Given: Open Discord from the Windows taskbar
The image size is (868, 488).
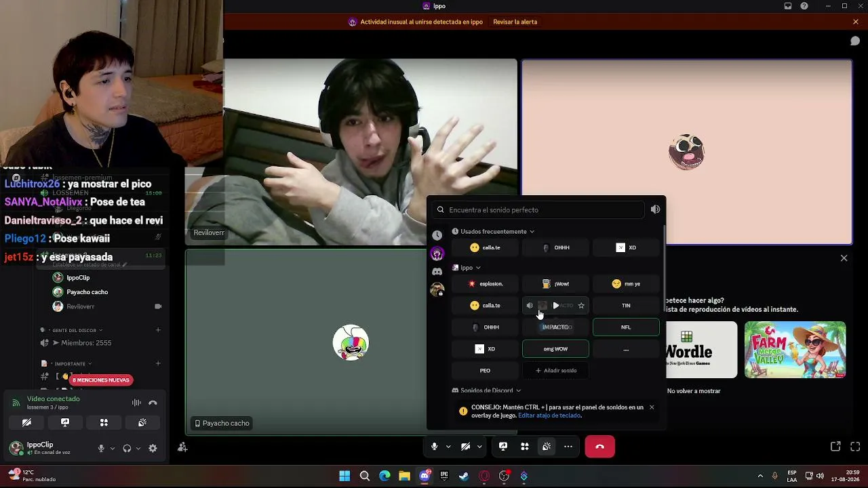Looking at the screenshot, I should 425,476.
